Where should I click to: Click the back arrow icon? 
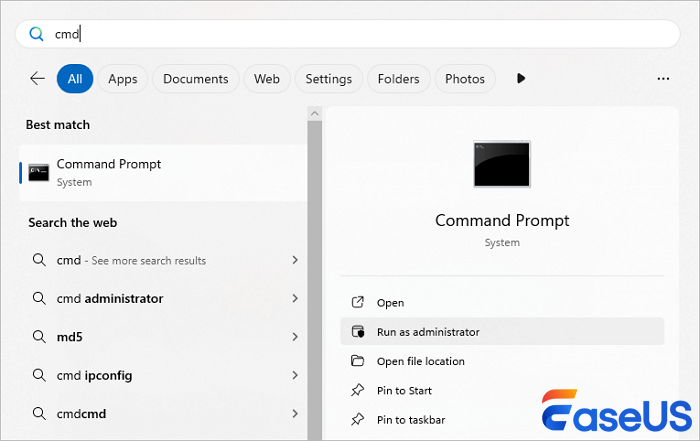click(x=37, y=78)
